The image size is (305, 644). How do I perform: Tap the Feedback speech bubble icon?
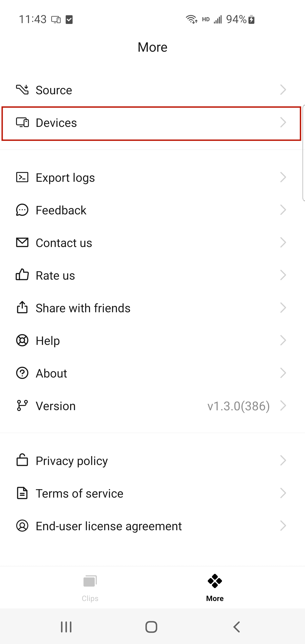click(22, 210)
